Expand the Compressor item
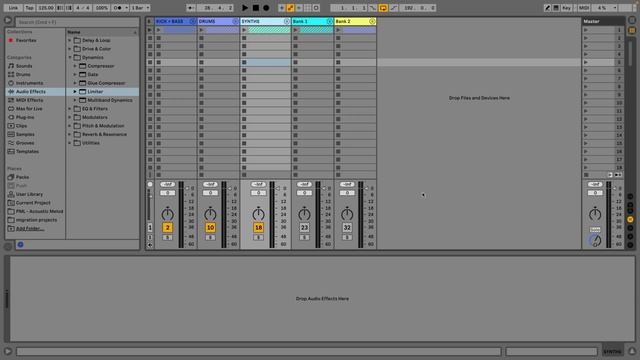This screenshot has height=360, width=640. pyautogui.click(x=75, y=66)
